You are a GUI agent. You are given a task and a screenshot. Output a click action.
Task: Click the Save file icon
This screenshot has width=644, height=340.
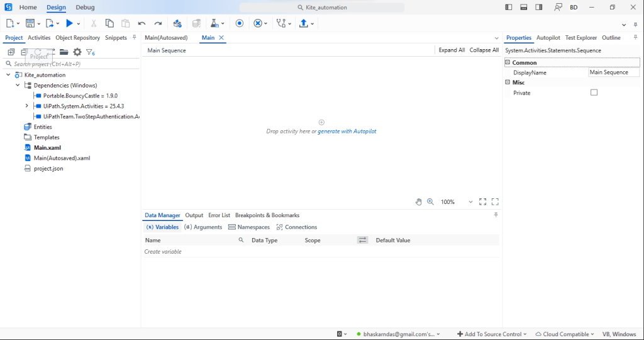[30, 23]
